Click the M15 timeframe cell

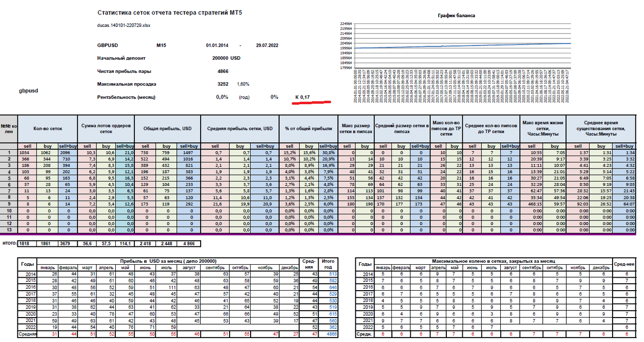tap(161, 45)
